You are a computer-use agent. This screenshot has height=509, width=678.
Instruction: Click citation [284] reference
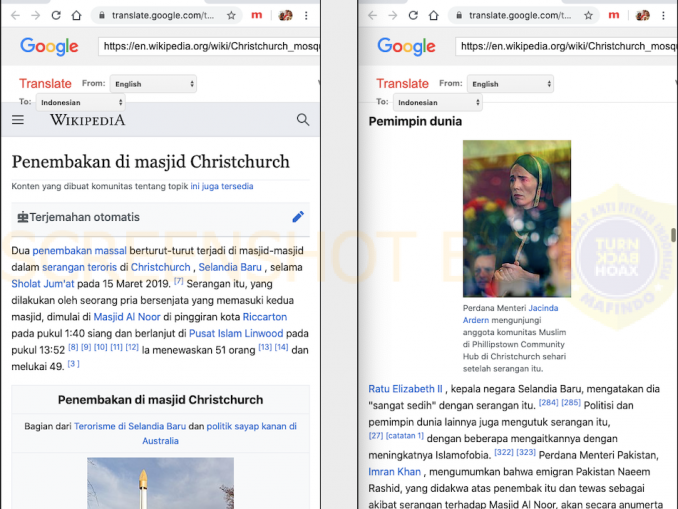(548, 403)
